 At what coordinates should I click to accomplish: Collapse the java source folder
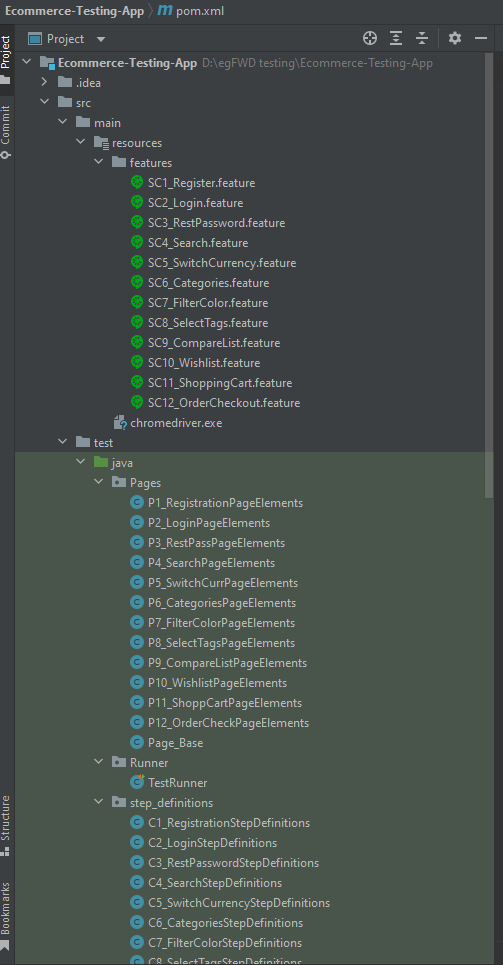(x=80, y=463)
